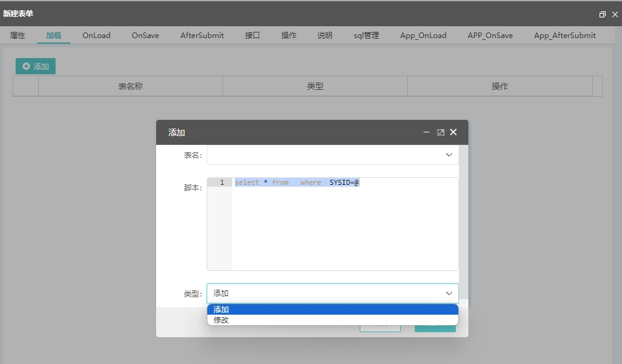This screenshot has width=622, height=364.
Task: Minimize the 添加 dialog
Action: [x=427, y=132]
